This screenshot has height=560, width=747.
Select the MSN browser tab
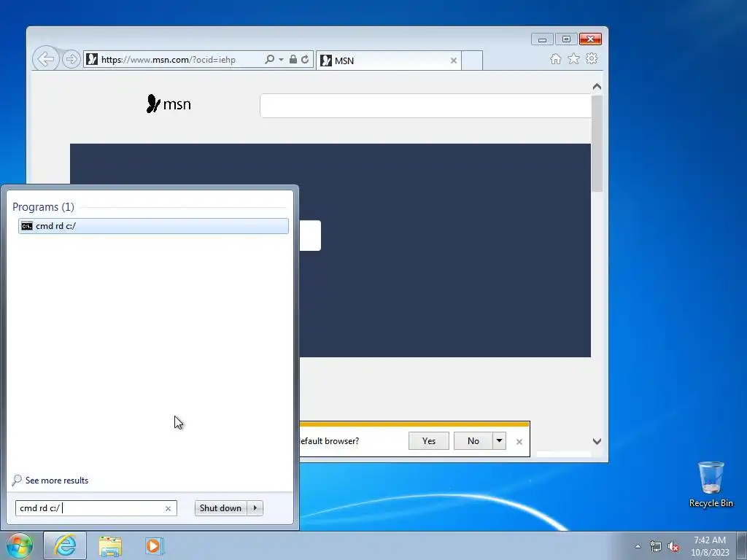click(x=388, y=61)
